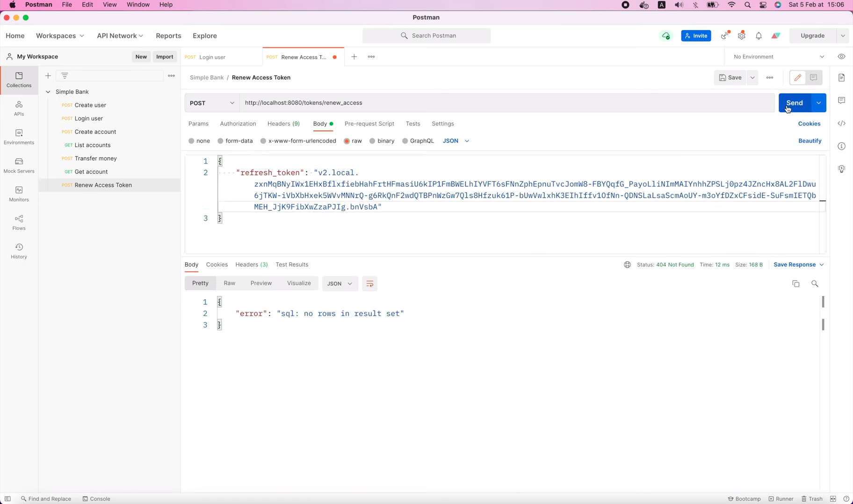Open the lightbulb related collections icon
Viewport: 853px width, 504px height.
click(842, 169)
